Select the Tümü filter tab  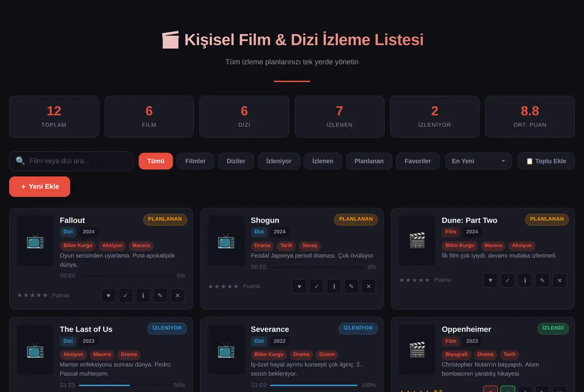156,161
